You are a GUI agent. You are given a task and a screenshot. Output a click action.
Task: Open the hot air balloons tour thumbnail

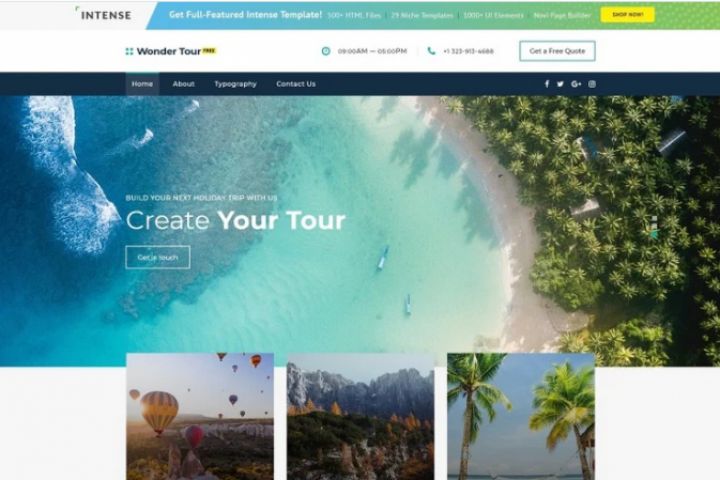pyautogui.click(x=200, y=417)
